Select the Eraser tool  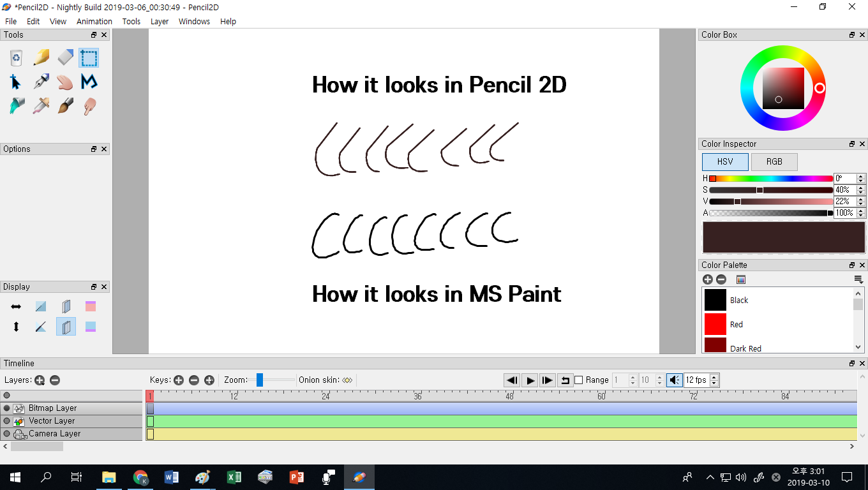tap(65, 58)
